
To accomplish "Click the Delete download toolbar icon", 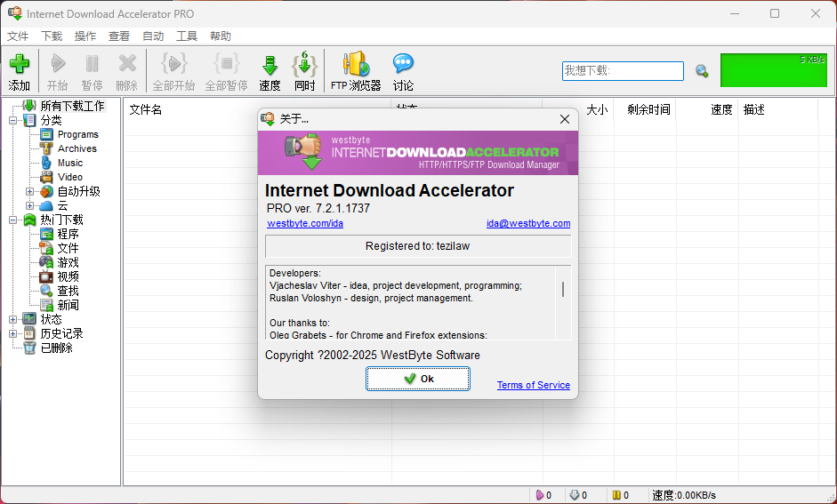I will point(127,64).
